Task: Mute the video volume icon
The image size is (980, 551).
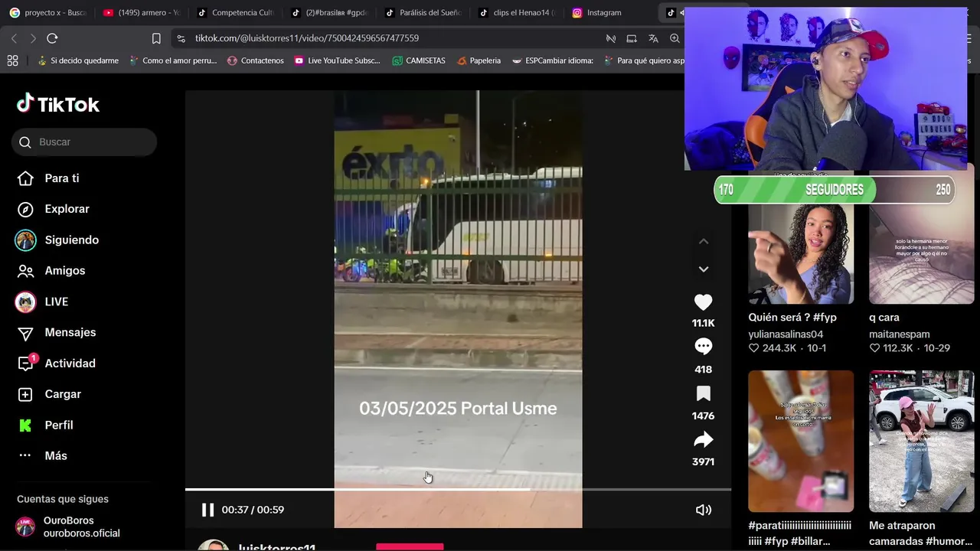Action: (704, 510)
